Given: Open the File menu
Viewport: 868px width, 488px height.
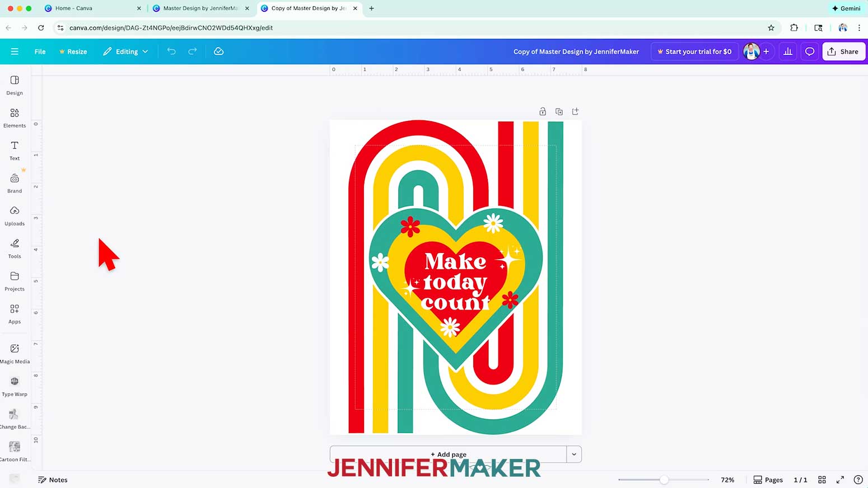Looking at the screenshot, I should [x=40, y=51].
